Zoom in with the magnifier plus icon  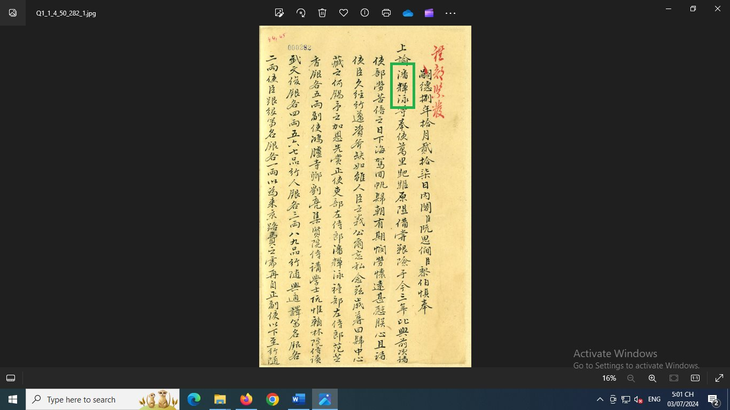652,378
